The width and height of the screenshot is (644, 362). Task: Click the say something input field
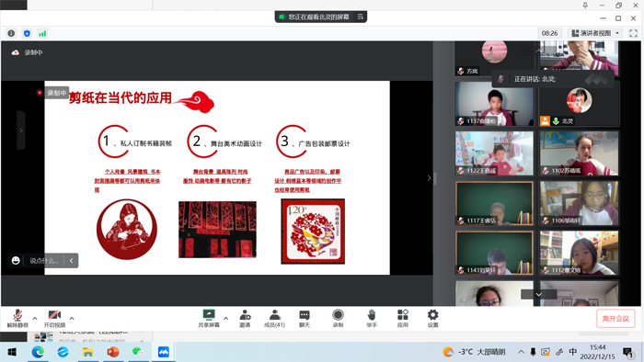point(44,261)
